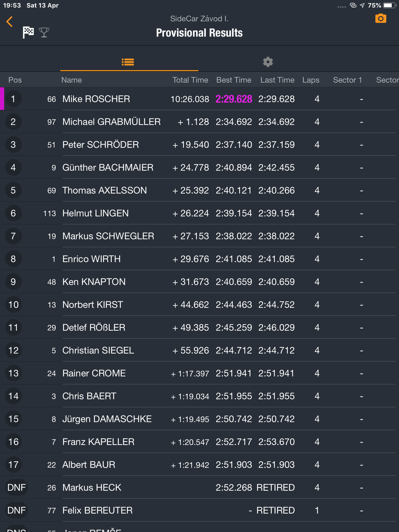
Task: Switch to the results list tab
Action: click(x=128, y=62)
